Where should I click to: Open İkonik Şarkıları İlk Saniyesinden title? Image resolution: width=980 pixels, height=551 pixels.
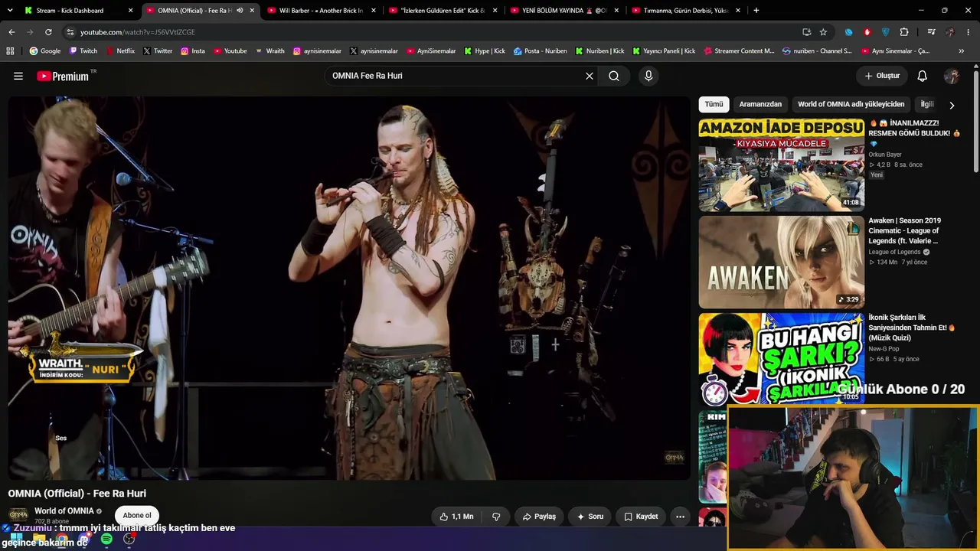point(911,328)
